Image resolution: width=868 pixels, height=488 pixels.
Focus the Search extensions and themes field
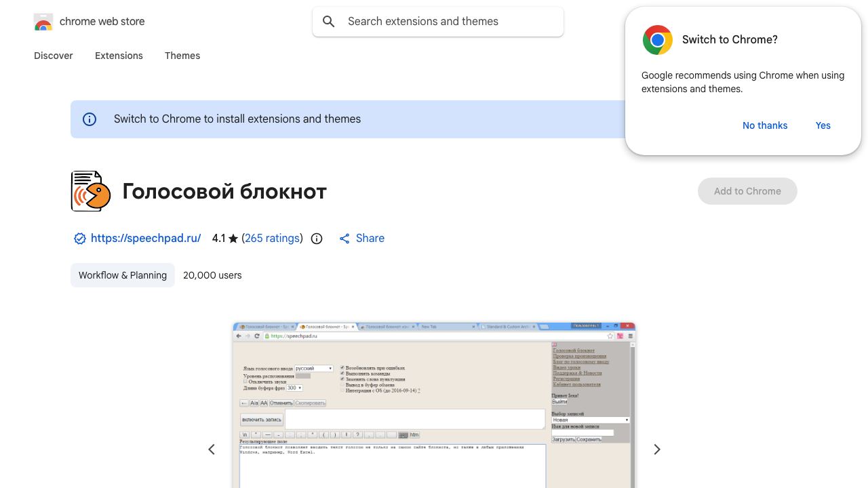(x=438, y=22)
